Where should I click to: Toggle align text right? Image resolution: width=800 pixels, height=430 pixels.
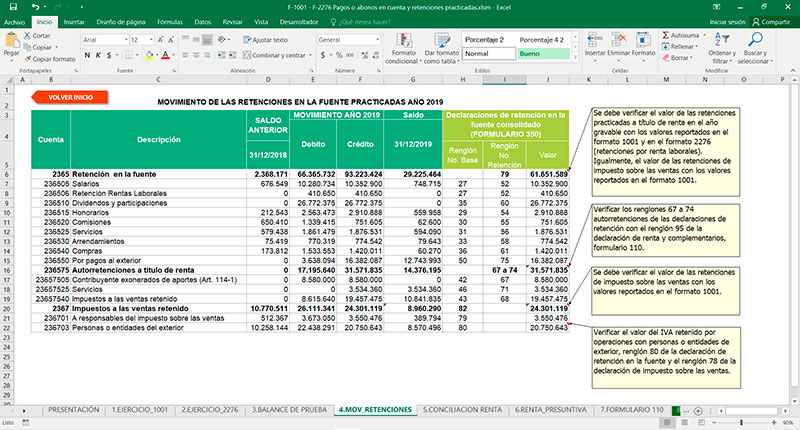coord(207,55)
